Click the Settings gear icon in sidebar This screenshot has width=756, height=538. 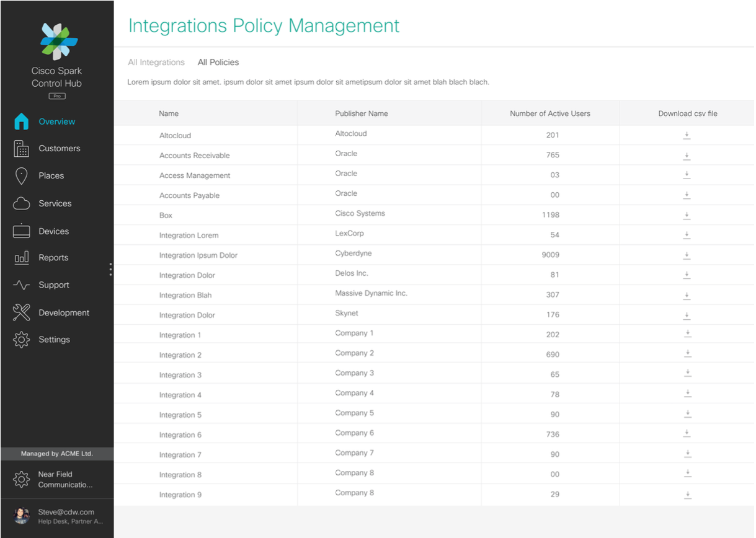click(21, 340)
